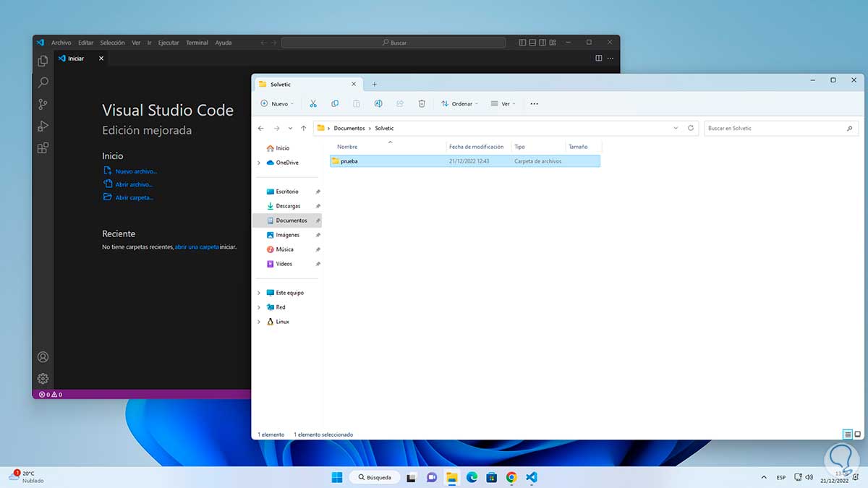Open the Terminal menu in VS Code

197,43
